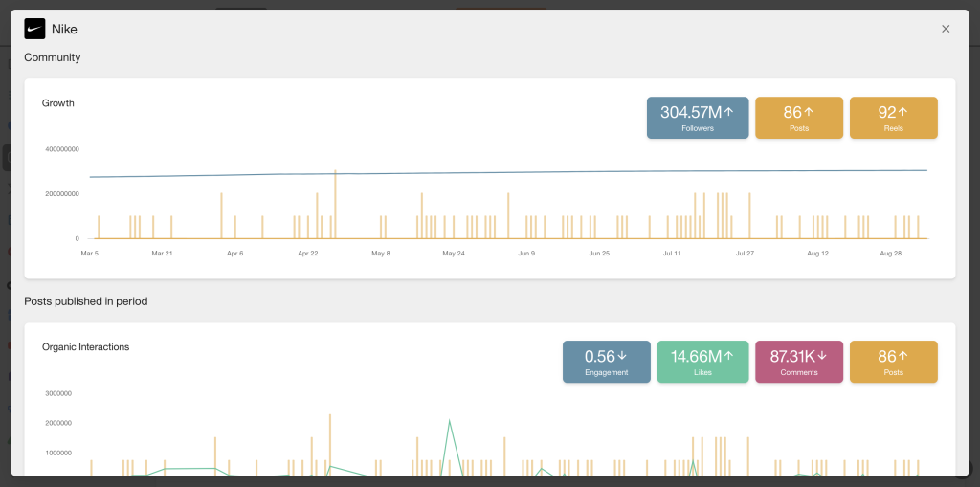Click the 200000000 y-axis label
This screenshot has height=487, width=980.
point(62,194)
